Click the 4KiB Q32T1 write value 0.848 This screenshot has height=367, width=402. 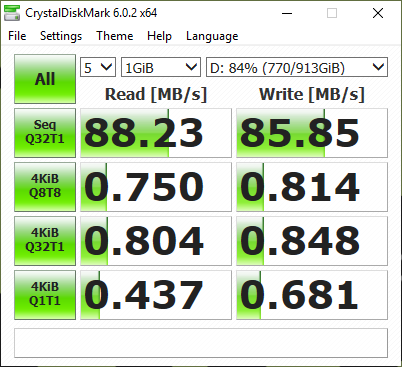(x=312, y=241)
